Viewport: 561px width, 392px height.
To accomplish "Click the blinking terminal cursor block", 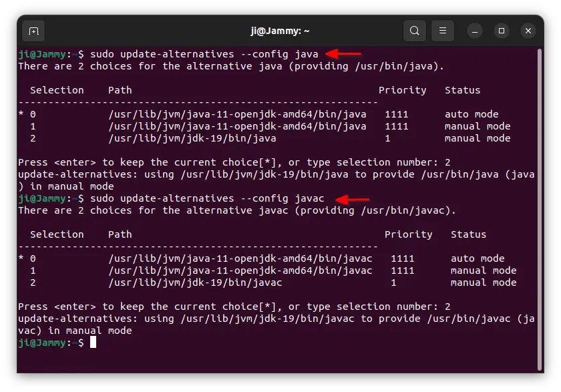I will [x=92, y=343].
